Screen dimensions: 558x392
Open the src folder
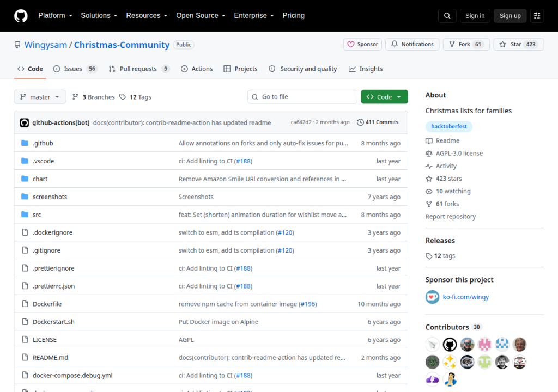pos(37,215)
